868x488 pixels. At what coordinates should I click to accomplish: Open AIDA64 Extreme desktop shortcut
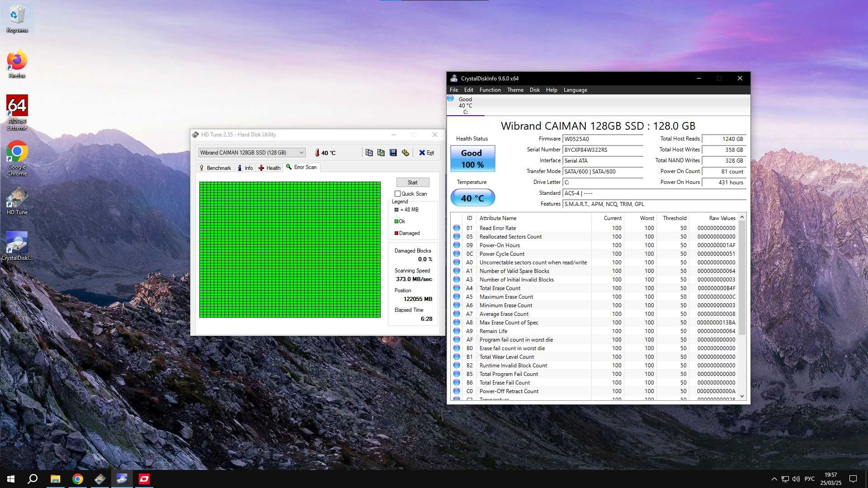[17, 113]
